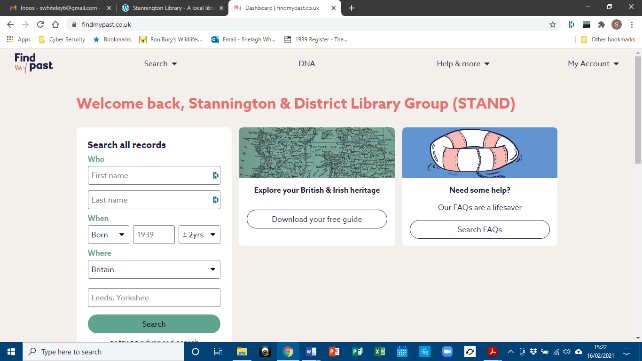The height and width of the screenshot is (361, 642).
Task: Click the lifebuoy help image
Action: pyautogui.click(x=479, y=152)
